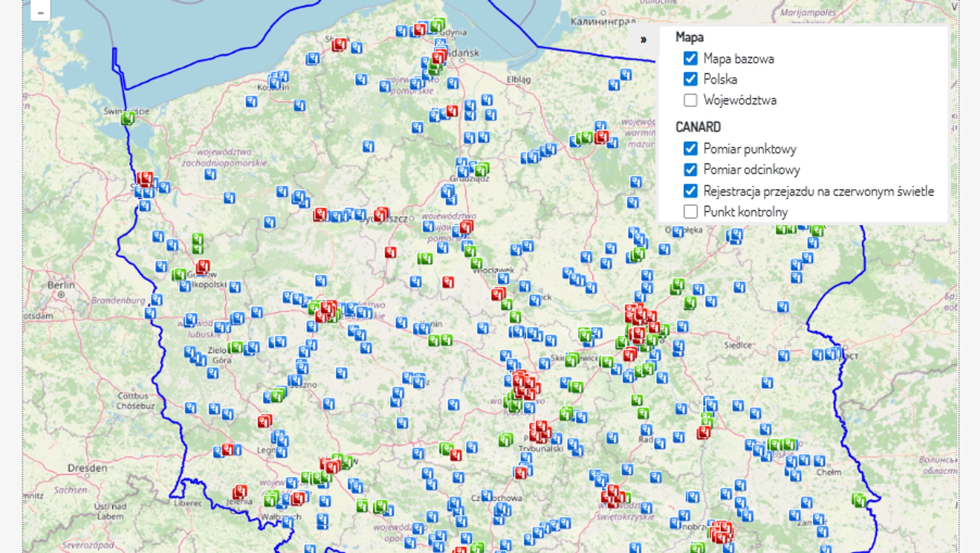Toggle Pomiar odcinkowy checkbox
Image resolution: width=980 pixels, height=553 pixels.
click(690, 170)
